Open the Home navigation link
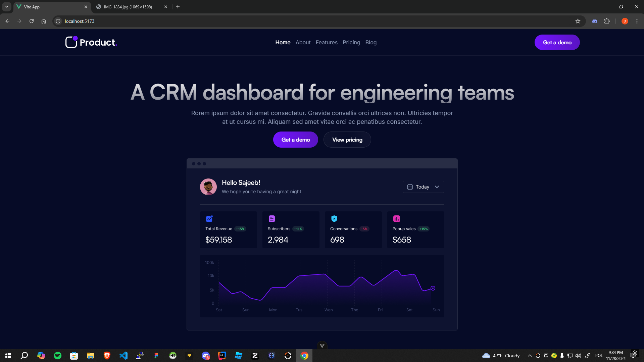Viewport: 644px width, 362px height. coord(283,42)
